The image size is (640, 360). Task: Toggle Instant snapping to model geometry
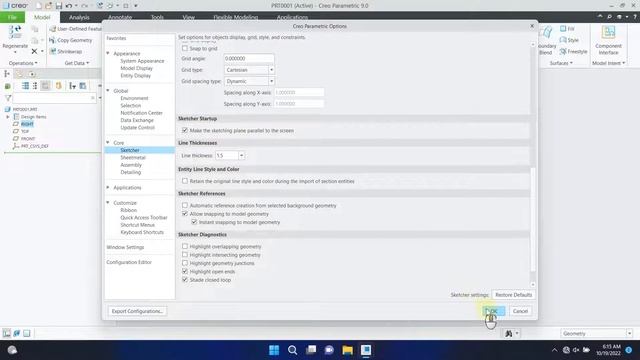[194, 222]
